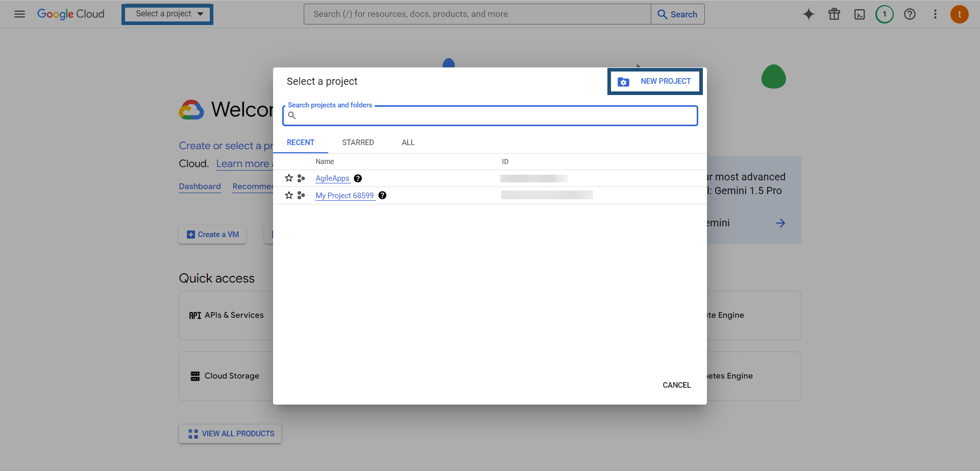Click the NEW PROJECT folder gear icon
Viewport: 980px width, 471px height.
[623, 82]
